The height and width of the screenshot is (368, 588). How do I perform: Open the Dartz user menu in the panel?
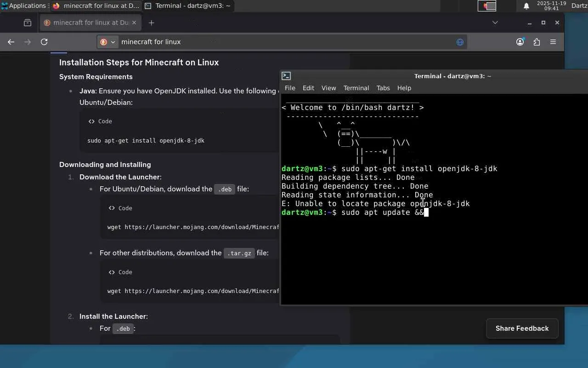(x=579, y=6)
